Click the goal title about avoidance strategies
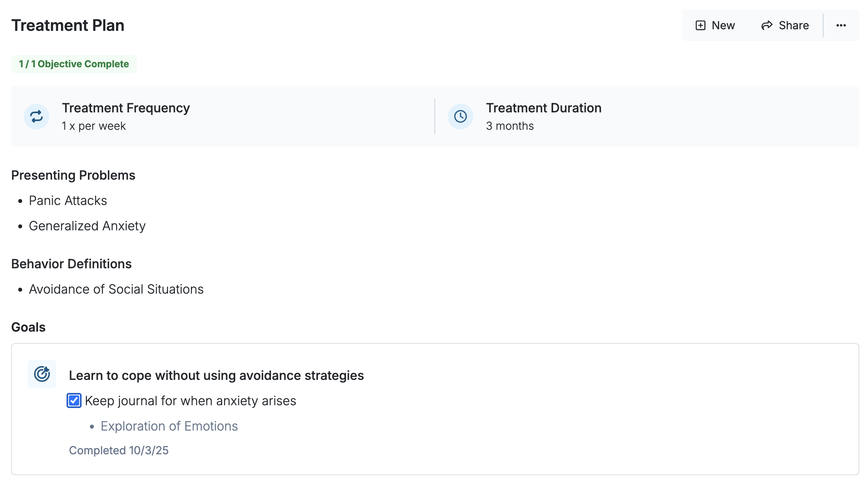Viewport: 868px width, 482px height. (x=216, y=375)
